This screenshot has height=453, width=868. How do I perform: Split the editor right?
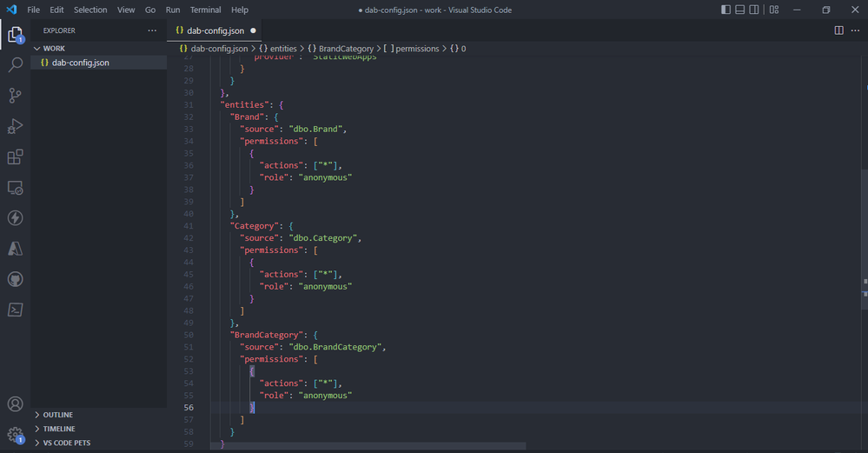click(839, 30)
